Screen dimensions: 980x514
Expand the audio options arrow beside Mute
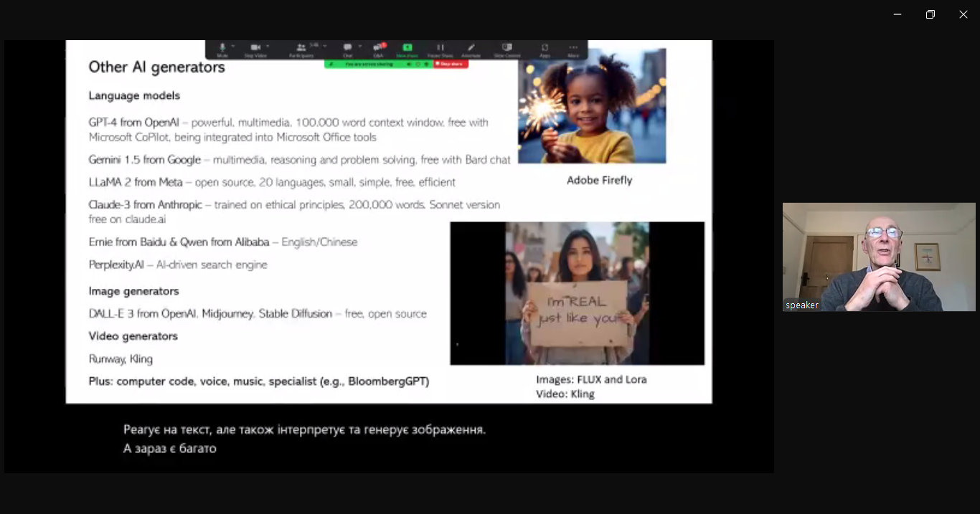click(x=233, y=47)
